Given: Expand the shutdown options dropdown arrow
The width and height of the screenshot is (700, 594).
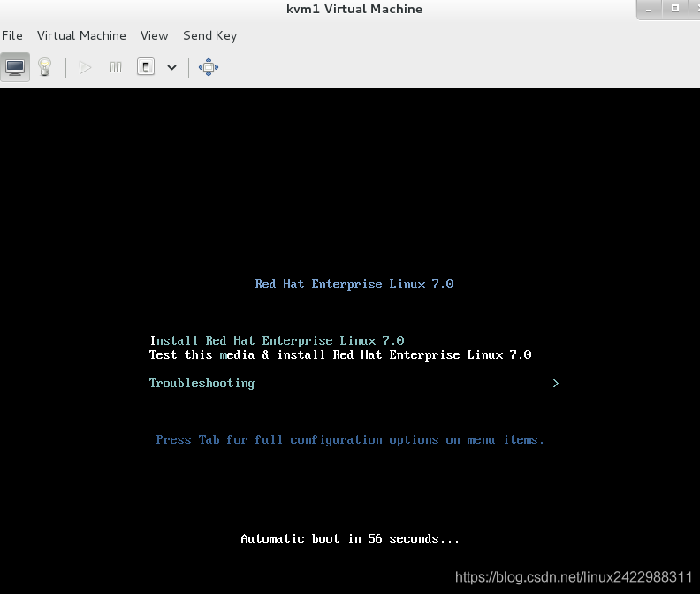Looking at the screenshot, I should [x=171, y=67].
